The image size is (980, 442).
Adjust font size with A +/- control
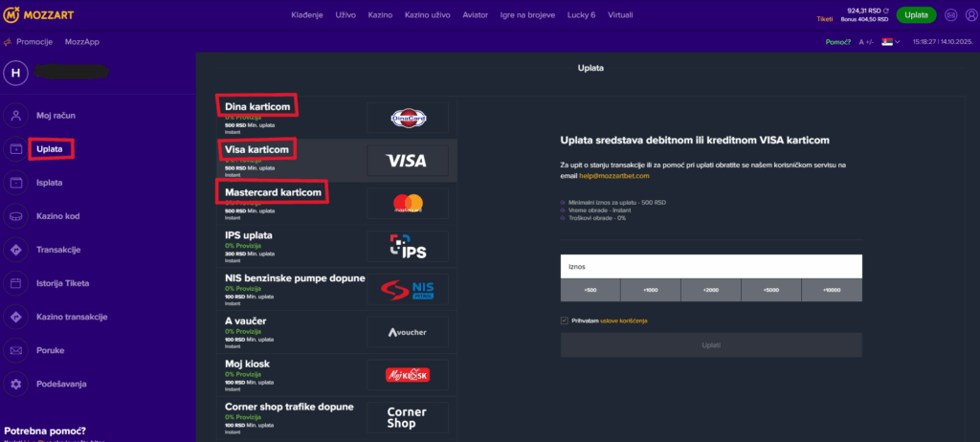point(867,42)
